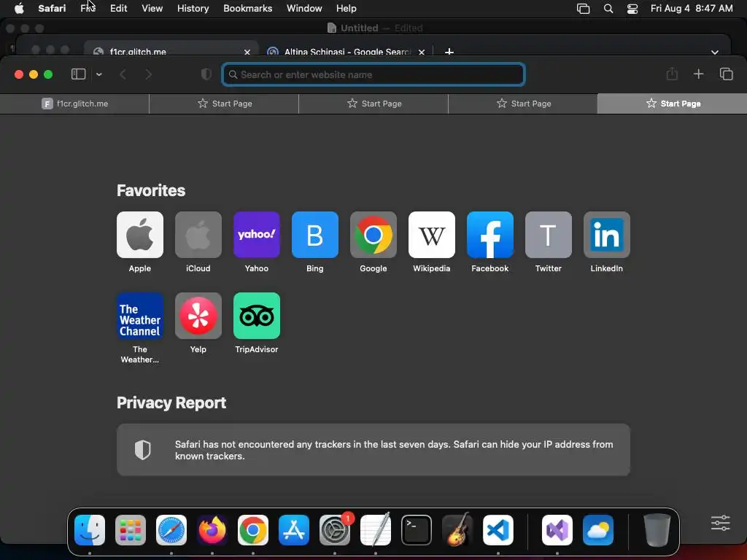
Task: Click the Safari back arrow
Action: point(123,74)
